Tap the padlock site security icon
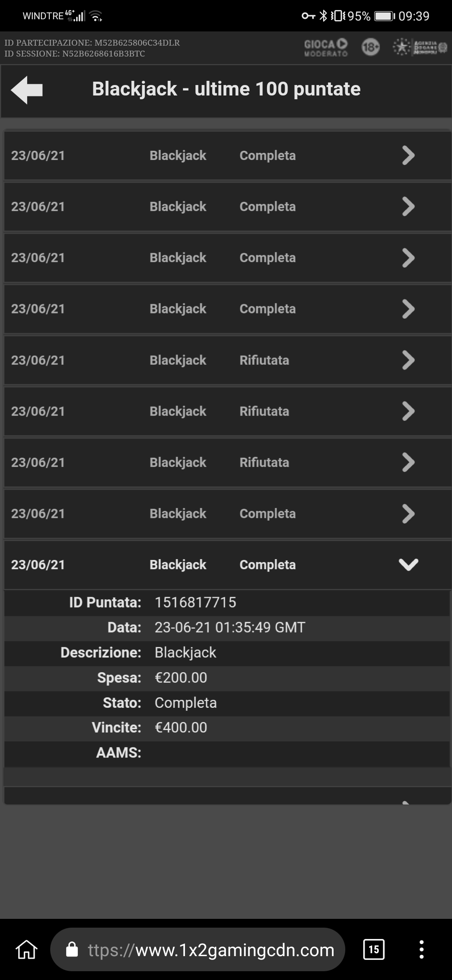The image size is (452, 980). (x=72, y=949)
